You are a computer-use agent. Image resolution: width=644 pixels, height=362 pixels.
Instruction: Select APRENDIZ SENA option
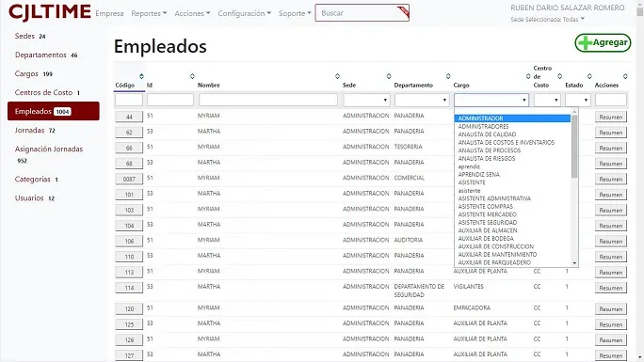pos(512,175)
